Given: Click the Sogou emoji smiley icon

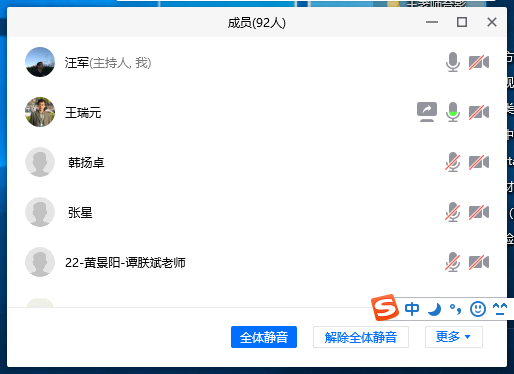Looking at the screenshot, I should point(478,309).
